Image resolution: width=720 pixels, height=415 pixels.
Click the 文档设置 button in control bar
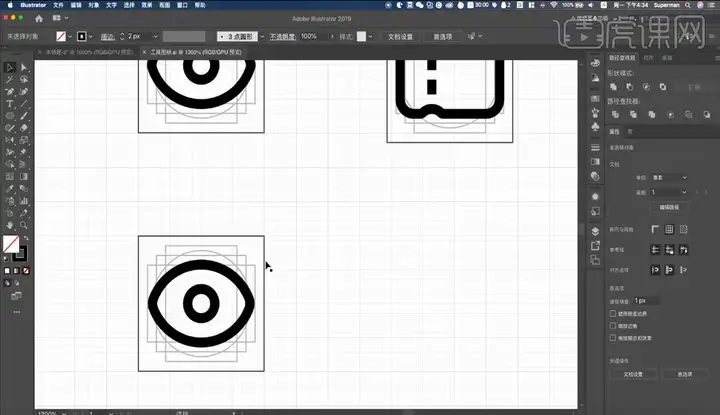400,36
